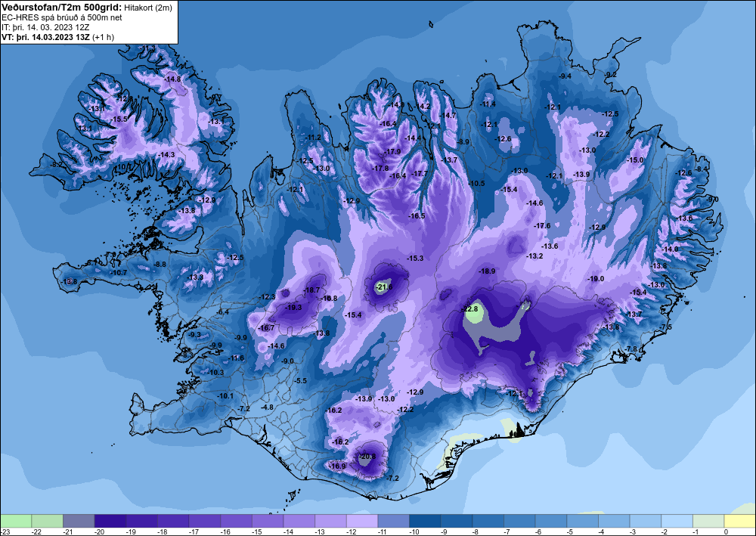
Task: Click the '-23' legend scale label
Action: [x=5, y=531]
